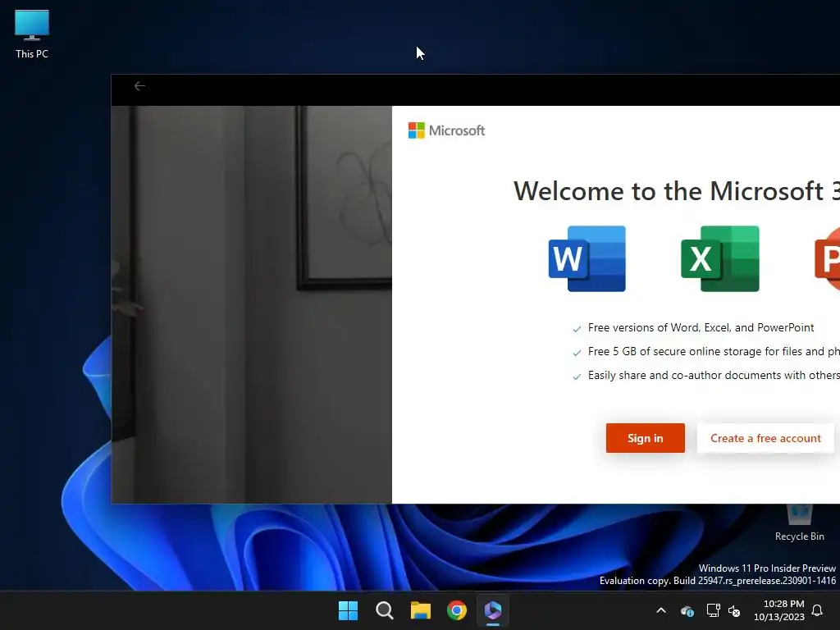The image size is (840, 630).
Task: Click the muted volume tray icon
Action: 734,610
